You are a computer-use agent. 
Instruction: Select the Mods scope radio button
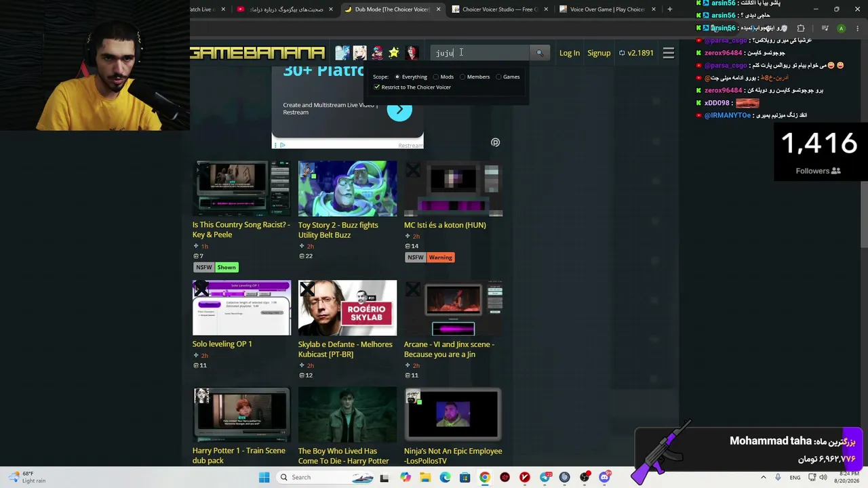(436, 77)
